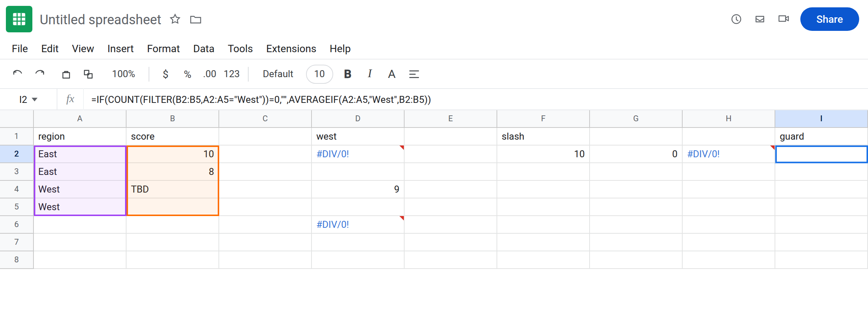Select row 6 header

[x=17, y=224]
